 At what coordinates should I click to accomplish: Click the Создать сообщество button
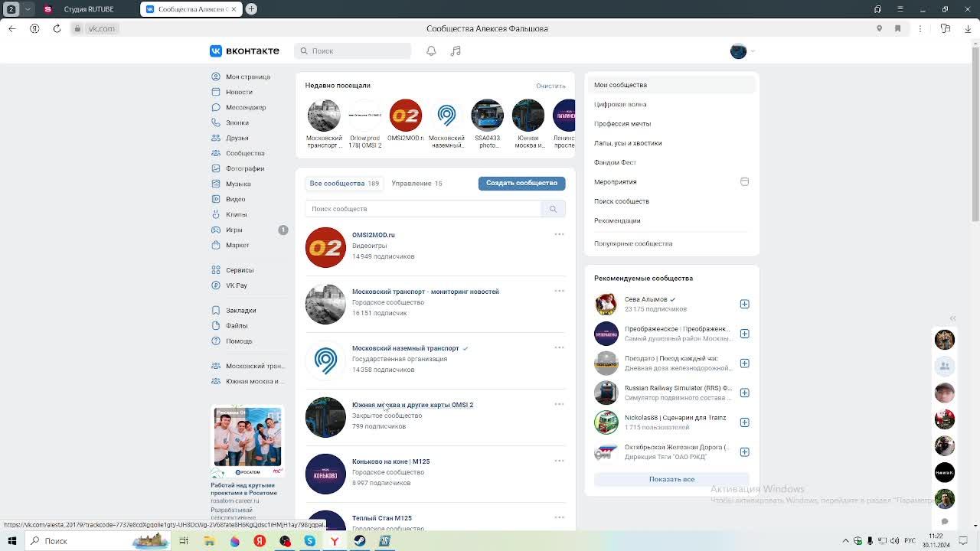(x=522, y=183)
